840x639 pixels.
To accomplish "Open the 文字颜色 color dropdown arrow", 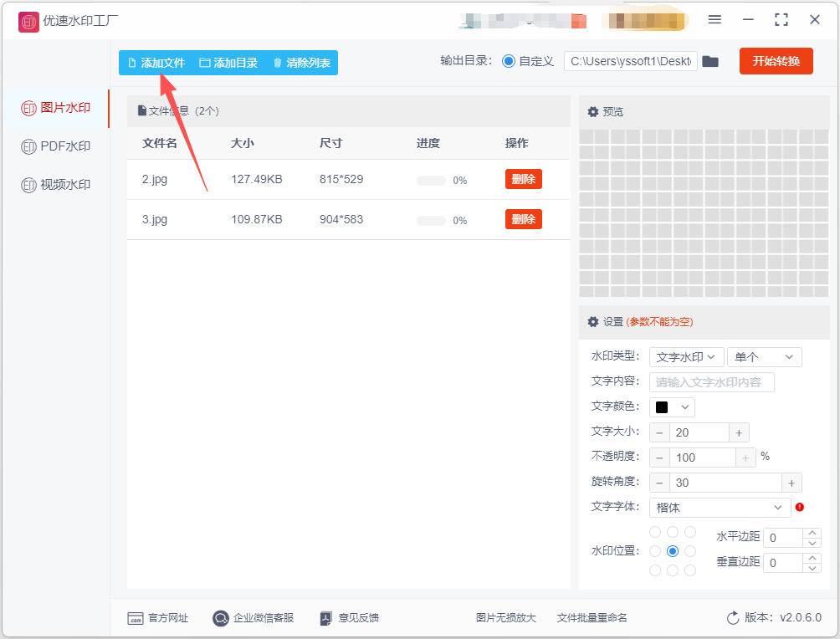I will pyautogui.click(x=684, y=407).
